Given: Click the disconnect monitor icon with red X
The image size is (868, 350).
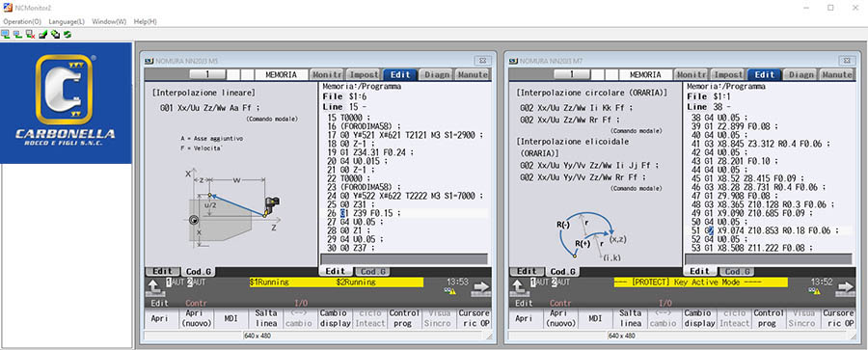Looking at the screenshot, I should click(31, 35).
